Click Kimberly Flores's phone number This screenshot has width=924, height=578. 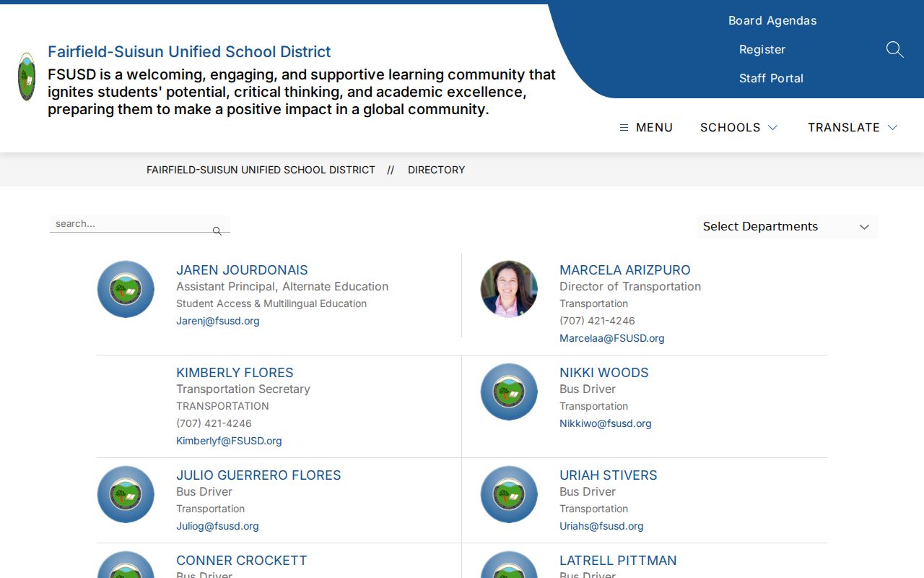click(x=214, y=423)
